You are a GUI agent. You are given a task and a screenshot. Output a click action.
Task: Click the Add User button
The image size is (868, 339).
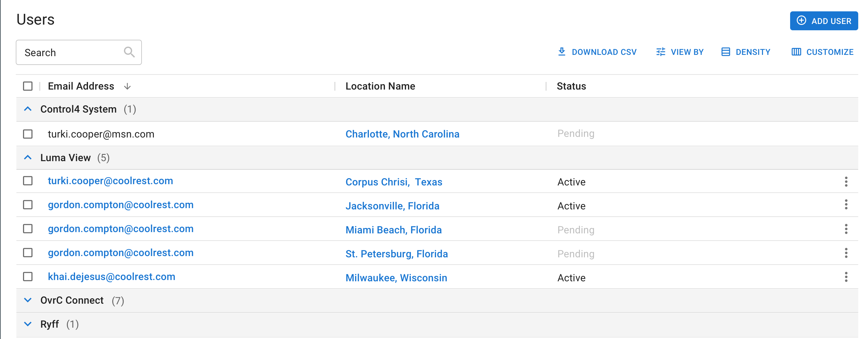click(x=824, y=21)
